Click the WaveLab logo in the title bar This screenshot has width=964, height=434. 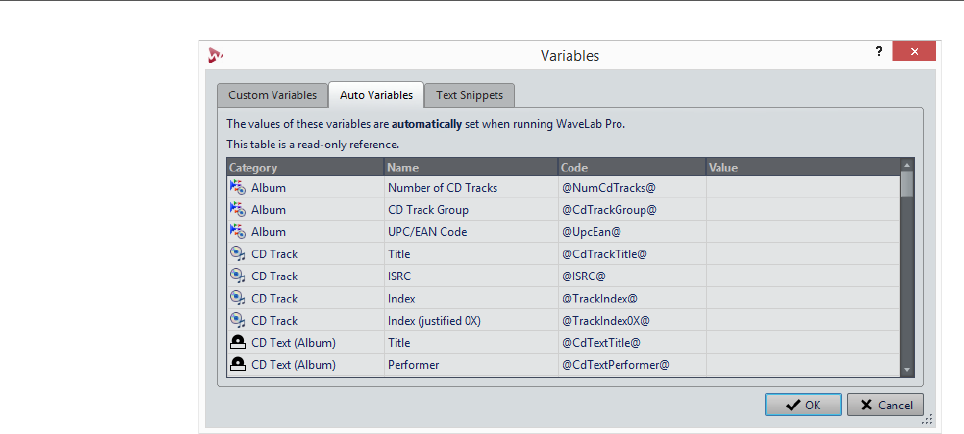[x=215, y=55]
